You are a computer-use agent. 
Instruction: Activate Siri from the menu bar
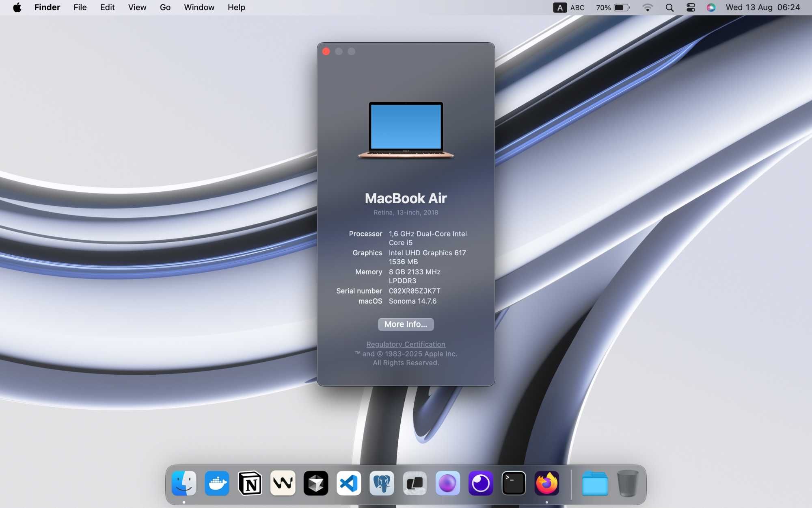tap(711, 7)
